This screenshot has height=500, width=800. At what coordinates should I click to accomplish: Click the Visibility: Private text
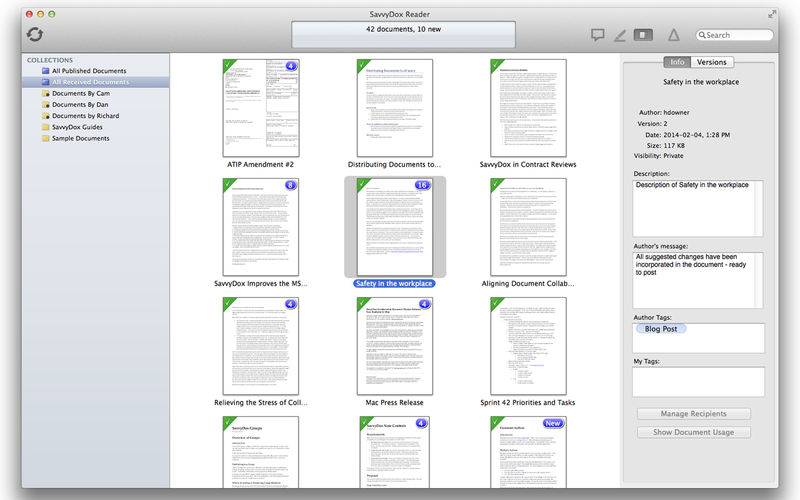(x=658, y=156)
